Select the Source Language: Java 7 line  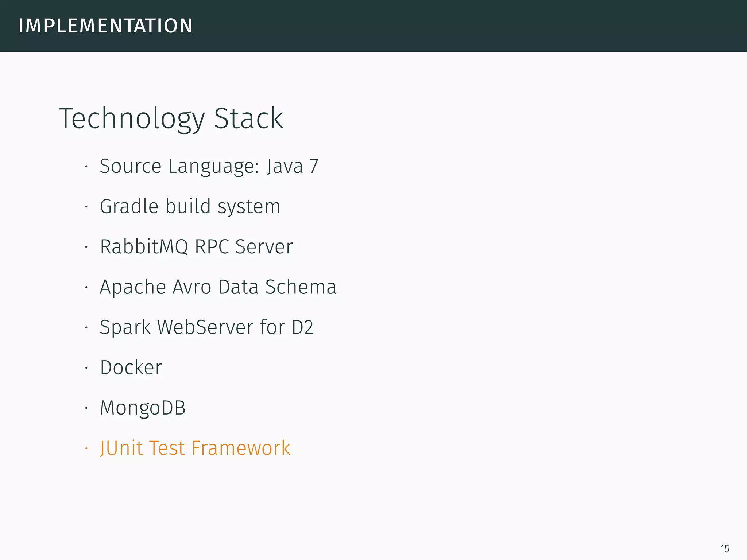click(209, 166)
